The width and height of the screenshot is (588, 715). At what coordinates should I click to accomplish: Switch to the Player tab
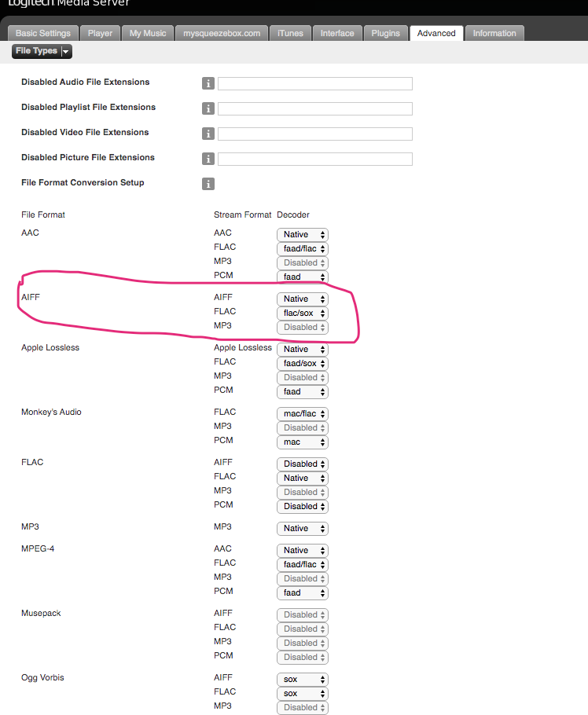click(x=100, y=33)
